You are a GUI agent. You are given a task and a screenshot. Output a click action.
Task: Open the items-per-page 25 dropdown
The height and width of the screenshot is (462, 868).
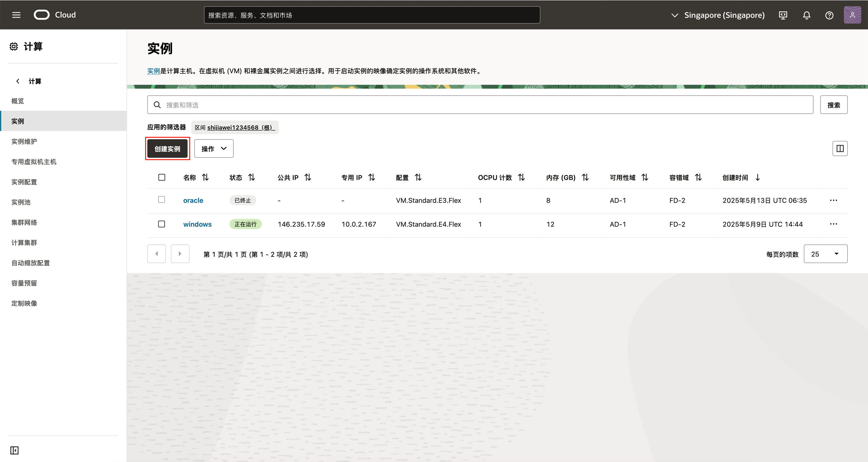pyautogui.click(x=825, y=254)
